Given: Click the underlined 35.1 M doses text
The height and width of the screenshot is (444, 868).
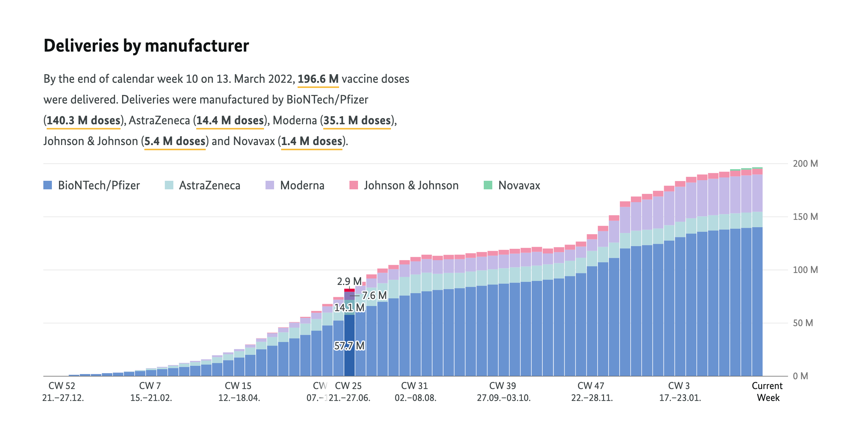Looking at the screenshot, I should point(357,120).
